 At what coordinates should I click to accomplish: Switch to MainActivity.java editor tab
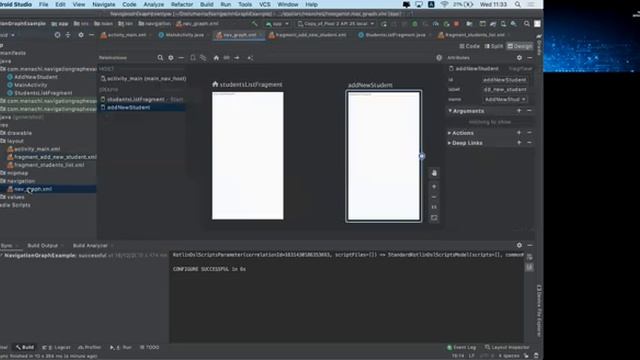(x=181, y=35)
